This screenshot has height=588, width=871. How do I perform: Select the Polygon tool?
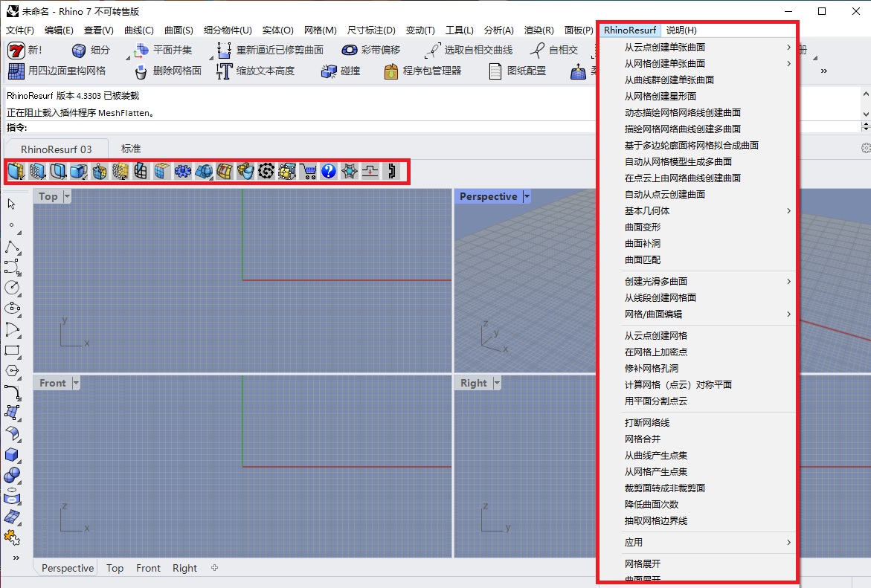pos(12,371)
